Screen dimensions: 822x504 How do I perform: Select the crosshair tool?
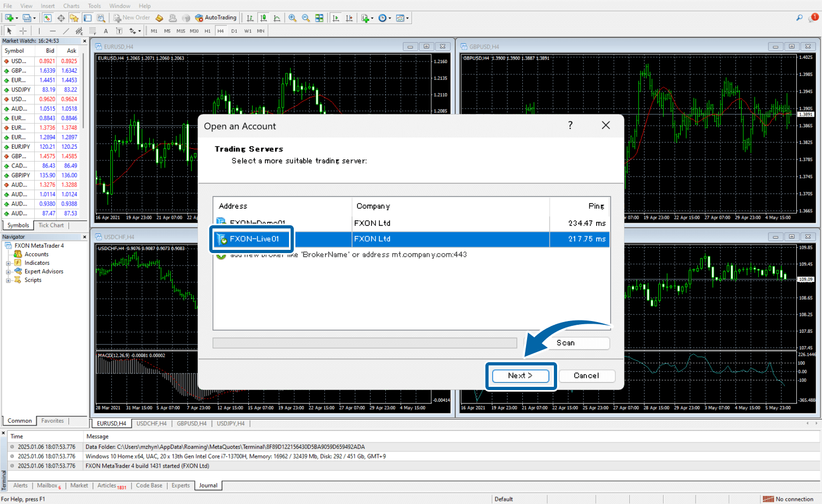(23, 31)
